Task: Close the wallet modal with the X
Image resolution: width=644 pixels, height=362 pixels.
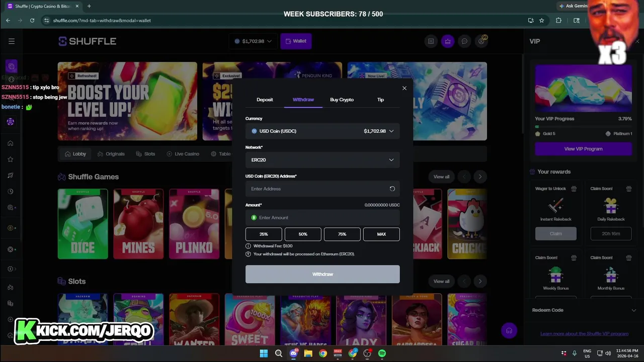Action: pyautogui.click(x=405, y=88)
